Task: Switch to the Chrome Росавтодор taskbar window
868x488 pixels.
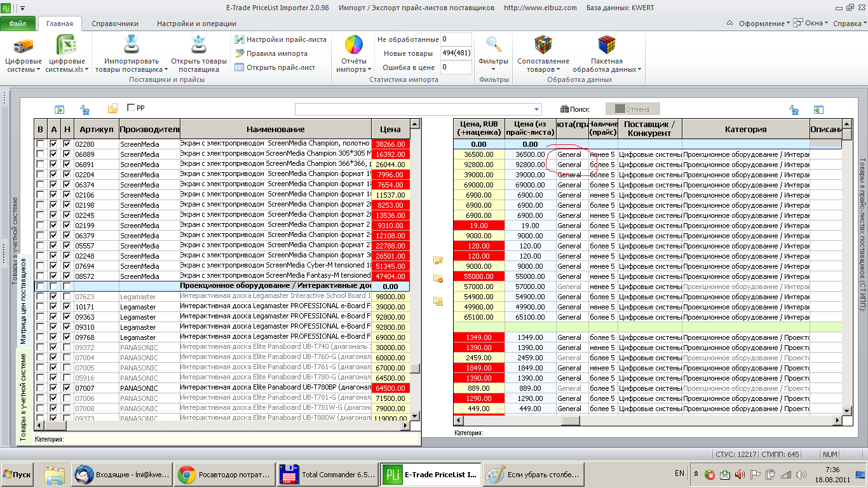Action: tap(224, 474)
